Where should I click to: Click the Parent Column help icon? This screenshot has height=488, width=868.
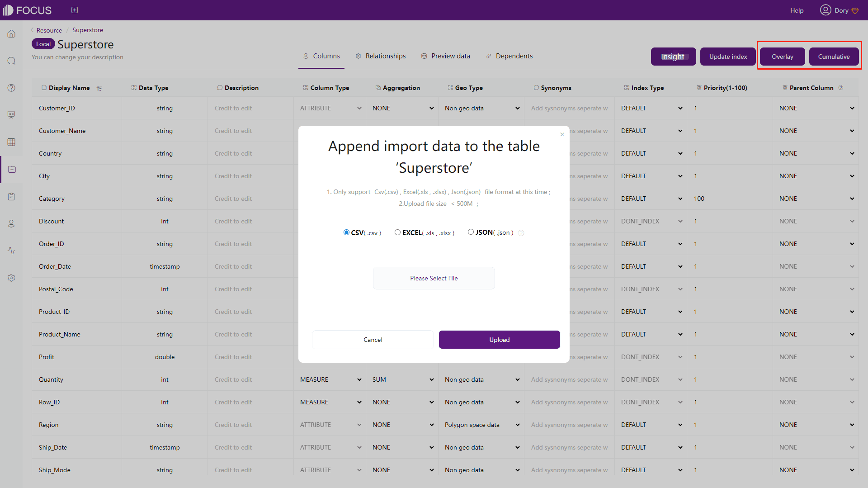pos(841,88)
